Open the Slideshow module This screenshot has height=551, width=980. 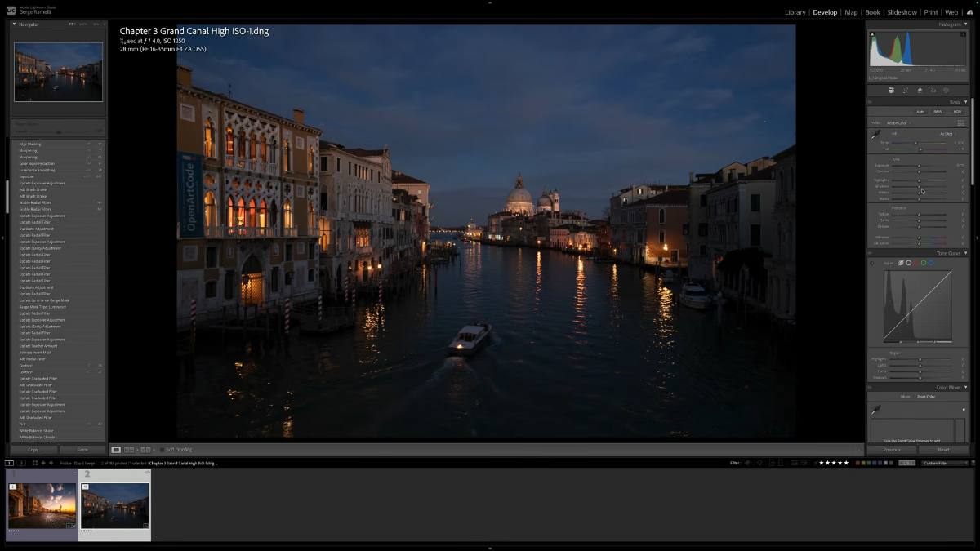pyautogui.click(x=902, y=12)
